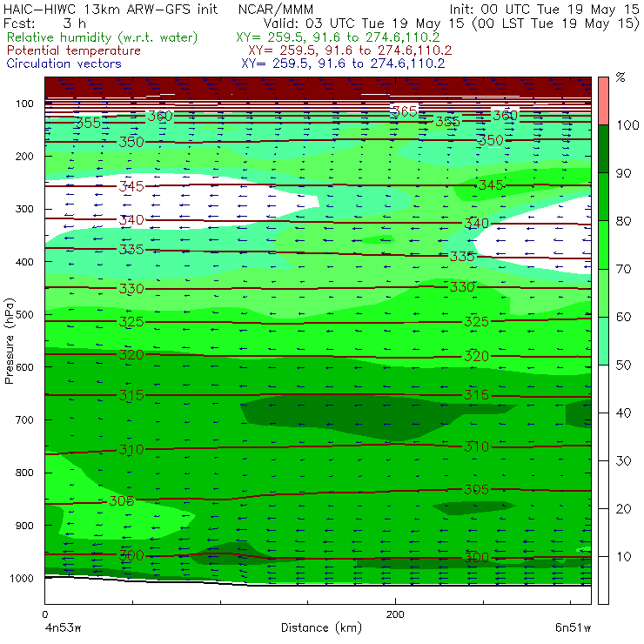Click the '10' colorbar scale label
The width and height of the screenshot is (644, 644).
click(624, 557)
